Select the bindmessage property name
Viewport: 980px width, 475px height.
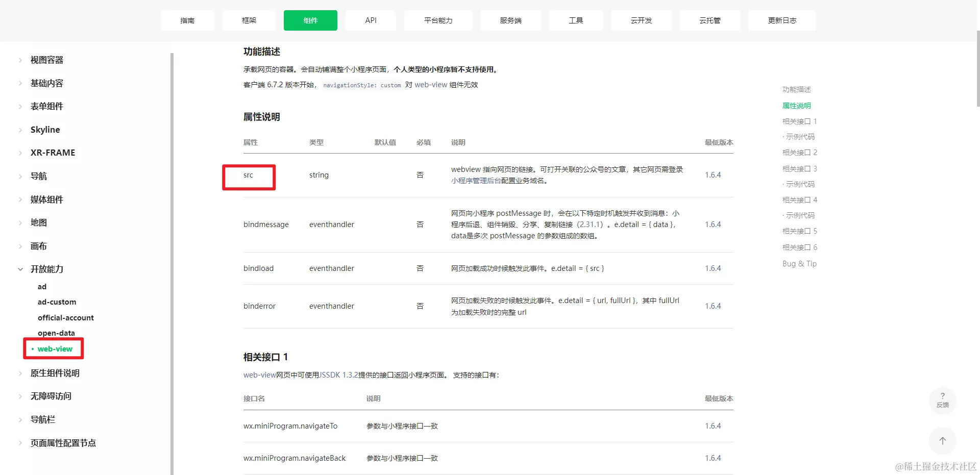266,224
